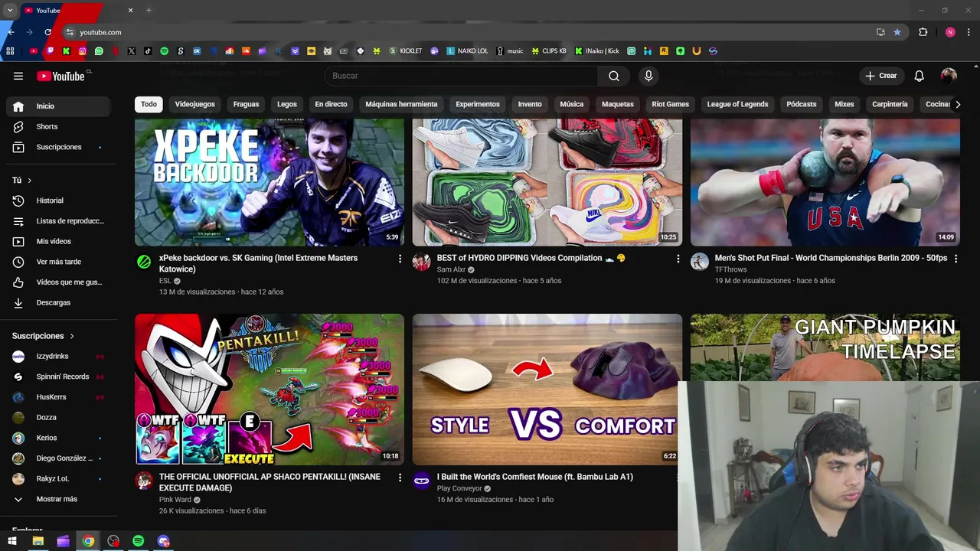Open Spotify from the Windows taskbar
The height and width of the screenshot is (551, 980).
[x=138, y=541]
